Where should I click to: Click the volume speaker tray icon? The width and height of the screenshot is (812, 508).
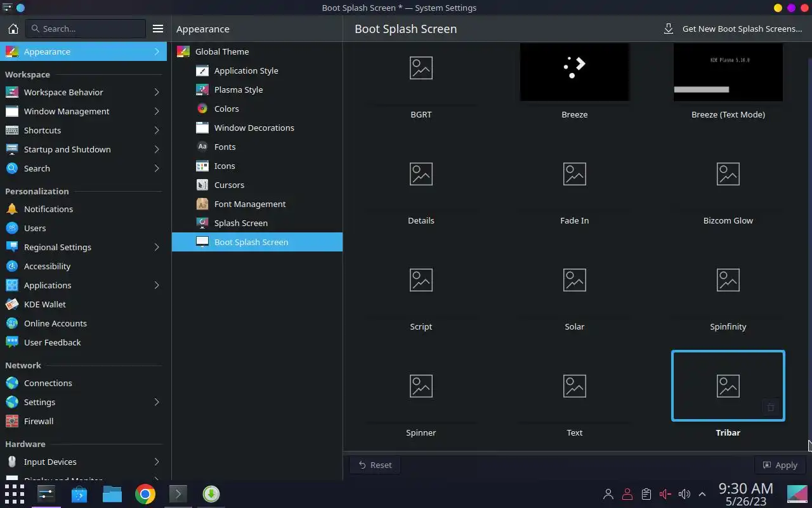pos(684,494)
